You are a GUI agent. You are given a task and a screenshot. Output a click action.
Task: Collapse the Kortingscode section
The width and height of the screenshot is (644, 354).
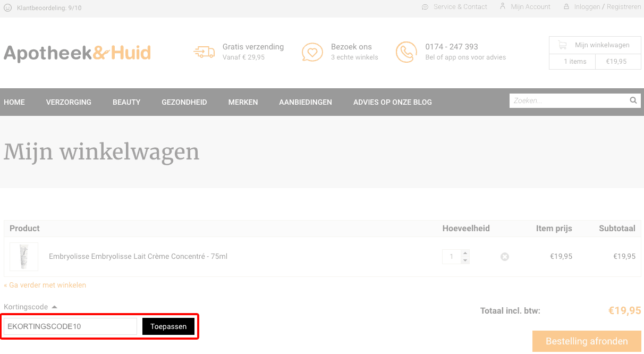pos(31,307)
